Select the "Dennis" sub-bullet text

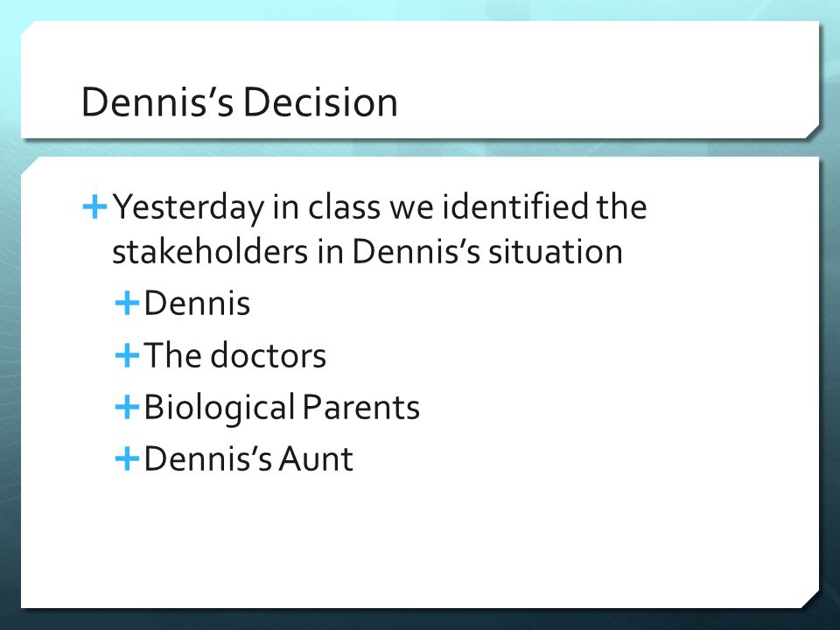197,304
